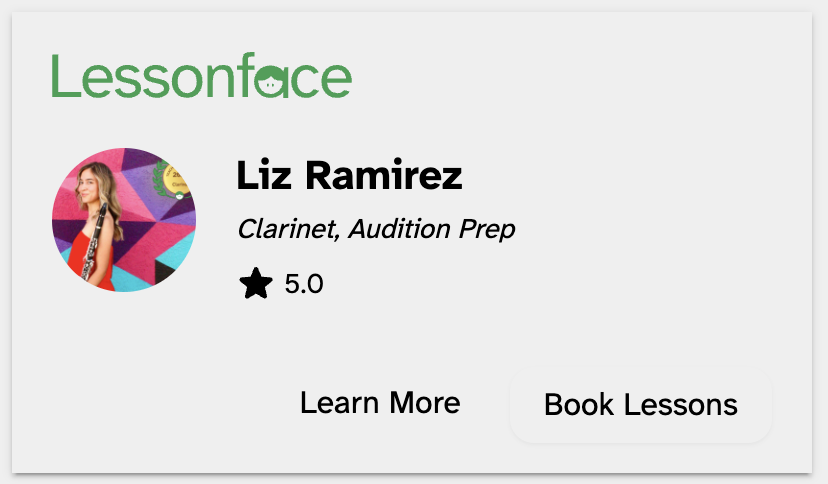Open Liz Ramirez's round profile photo
Screen dimensions: 828x484
124,220
